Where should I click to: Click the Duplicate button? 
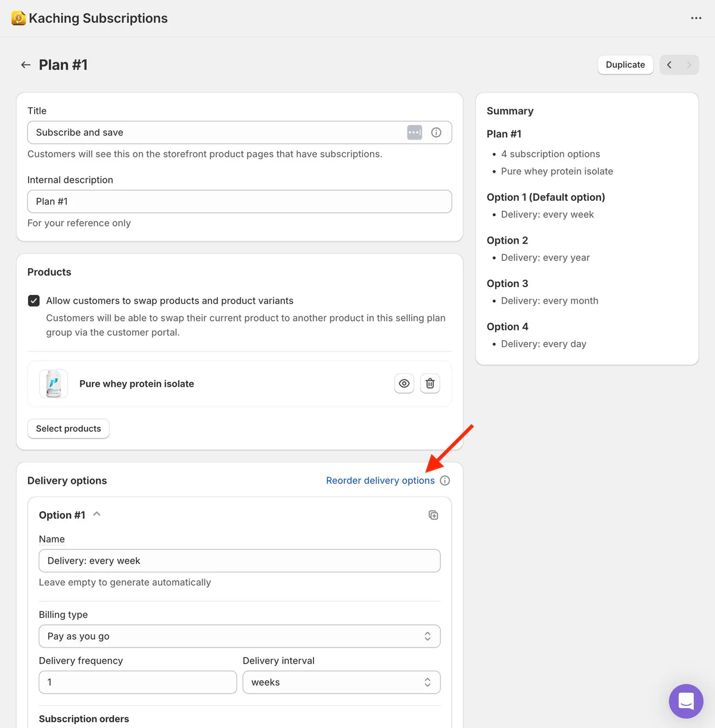(x=626, y=65)
